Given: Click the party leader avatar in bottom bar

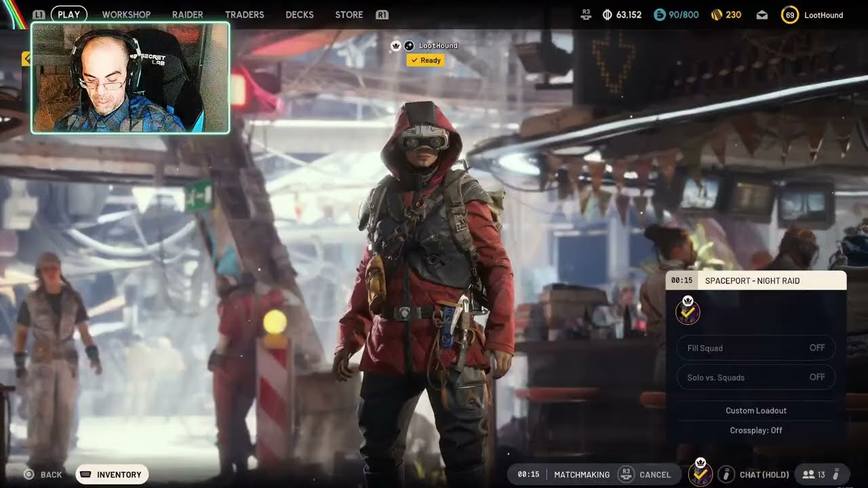Looking at the screenshot, I should click(701, 472).
